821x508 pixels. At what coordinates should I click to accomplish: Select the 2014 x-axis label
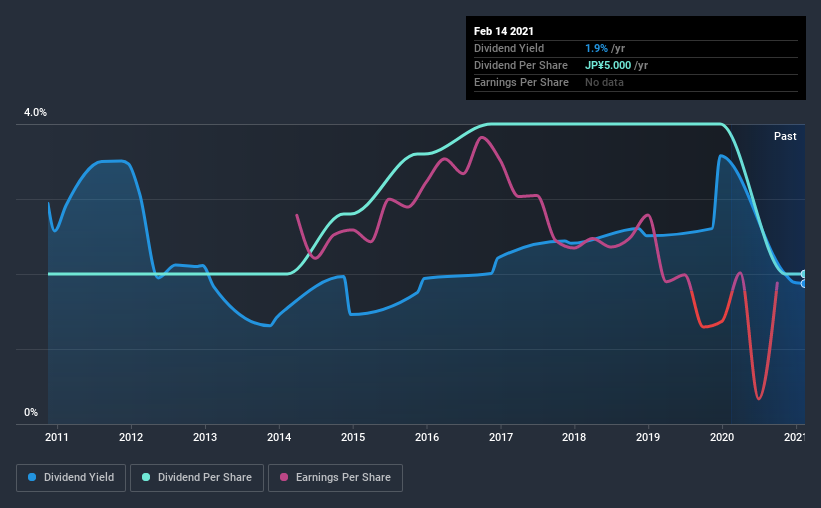click(279, 437)
